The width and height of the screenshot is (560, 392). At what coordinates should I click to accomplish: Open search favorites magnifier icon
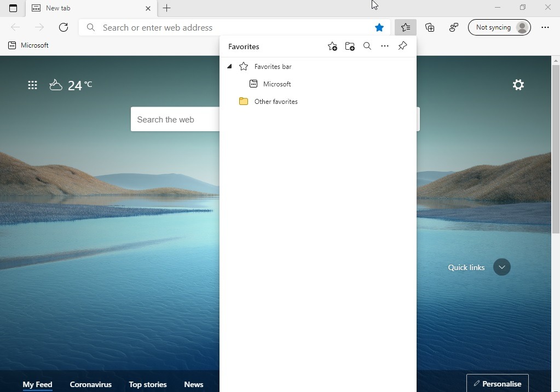click(x=367, y=46)
